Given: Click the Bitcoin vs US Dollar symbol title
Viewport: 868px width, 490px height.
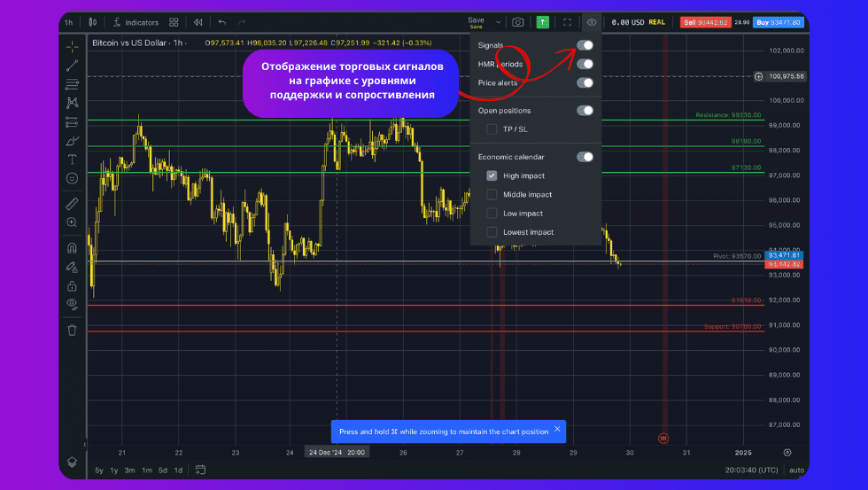Looking at the screenshot, I should [129, 43].
